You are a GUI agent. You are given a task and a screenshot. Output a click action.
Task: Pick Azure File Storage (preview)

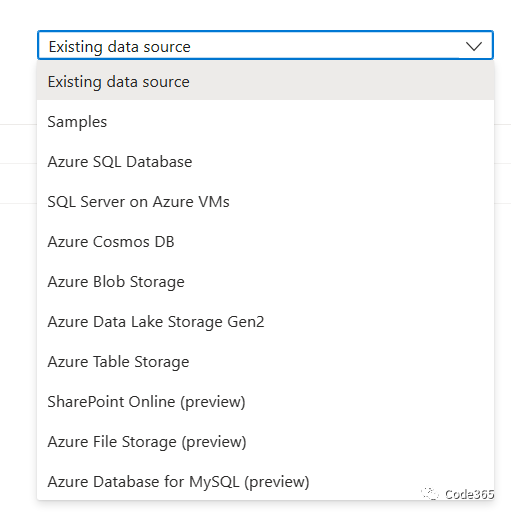265,442
